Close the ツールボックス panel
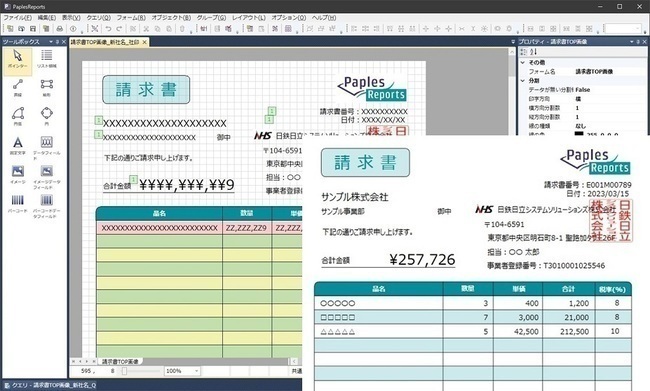This screenshot has height=391, width=650. (x=64, y=42)
